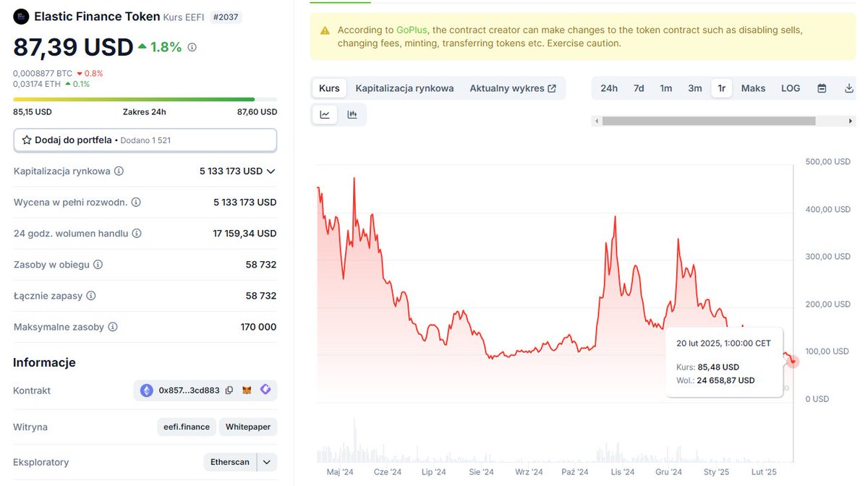Click the Kurs EEFI ticker label

[184, 16]
